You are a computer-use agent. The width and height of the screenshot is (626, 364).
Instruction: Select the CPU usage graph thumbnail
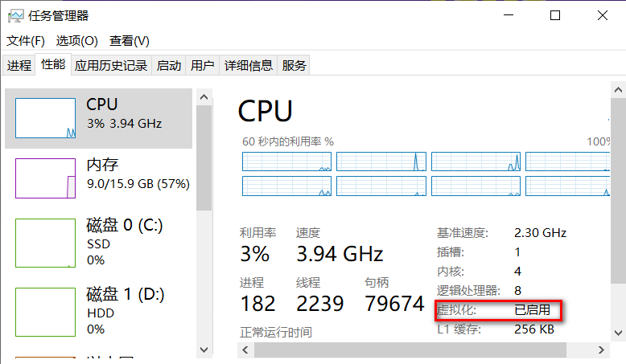click(46, 118)
